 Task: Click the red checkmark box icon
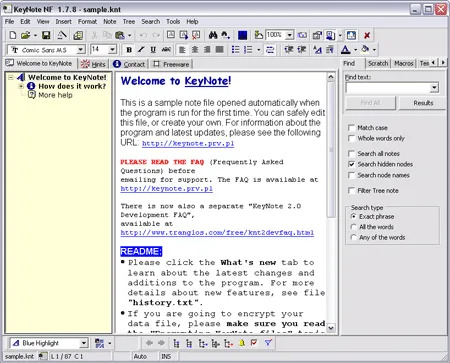(x=254, y=343)
